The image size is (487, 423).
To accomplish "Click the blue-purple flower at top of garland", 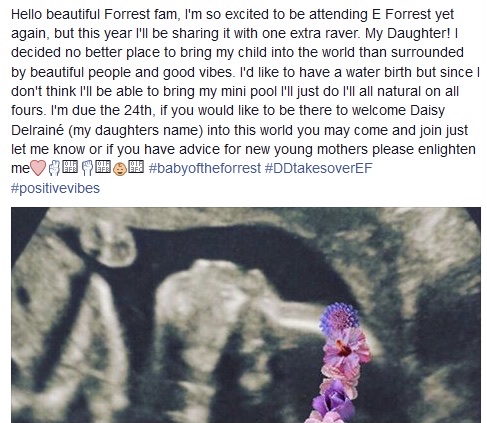I will pyautogui.click(x=339, y=317).
